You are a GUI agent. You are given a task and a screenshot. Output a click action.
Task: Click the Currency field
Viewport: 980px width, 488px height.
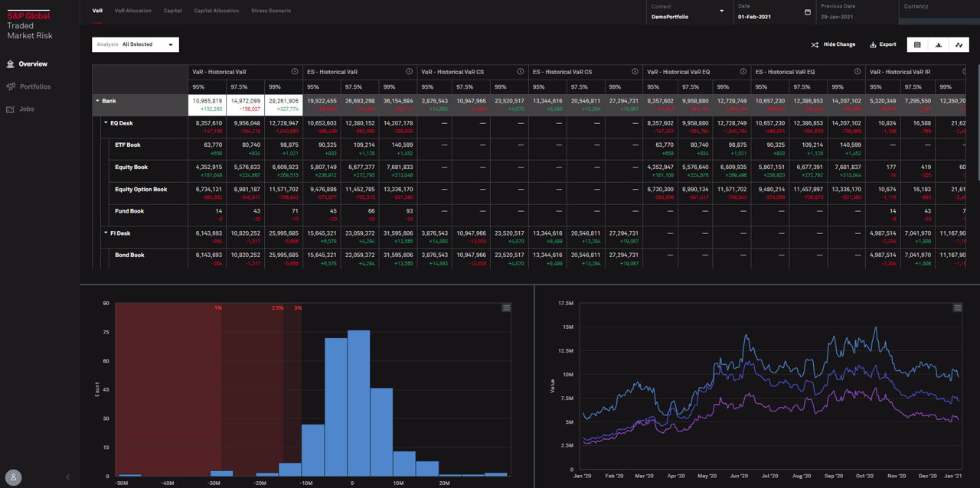tap(939, 11)
